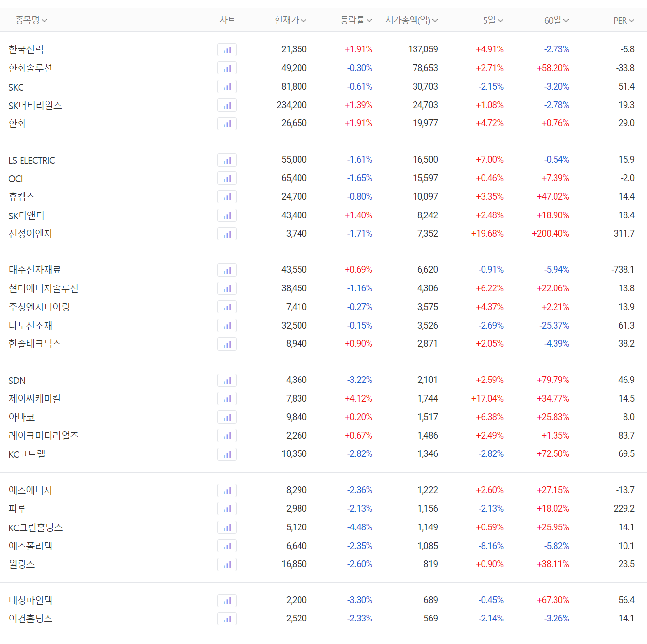Open chart icon for 한국전력
The height and width of the screenshot is (644, 647).
pyautogui.click(x=227, y=49)
